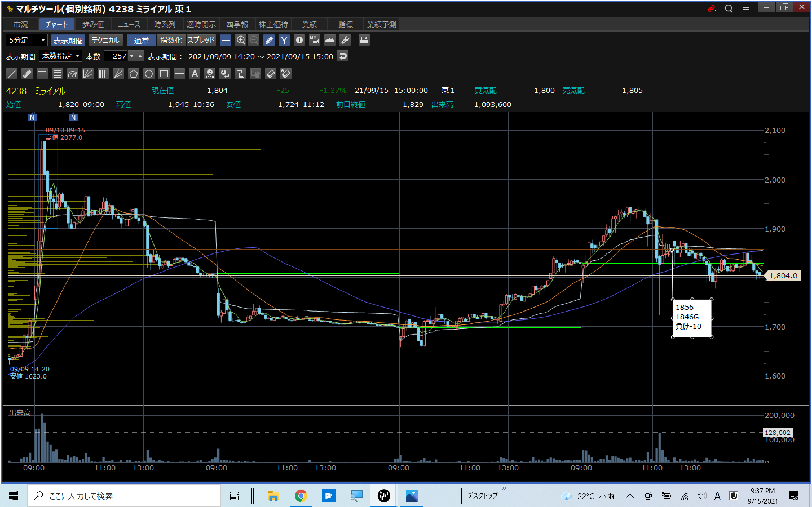Open the 四季報 tab

(237, 25)
